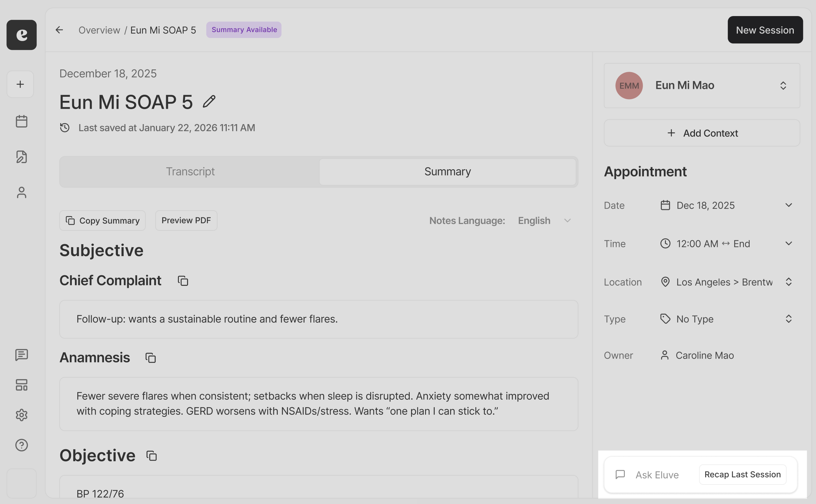The image size is (816, 504).
Task: Open the notes document icon in the sidebar
Action: [x=22, y=157]
